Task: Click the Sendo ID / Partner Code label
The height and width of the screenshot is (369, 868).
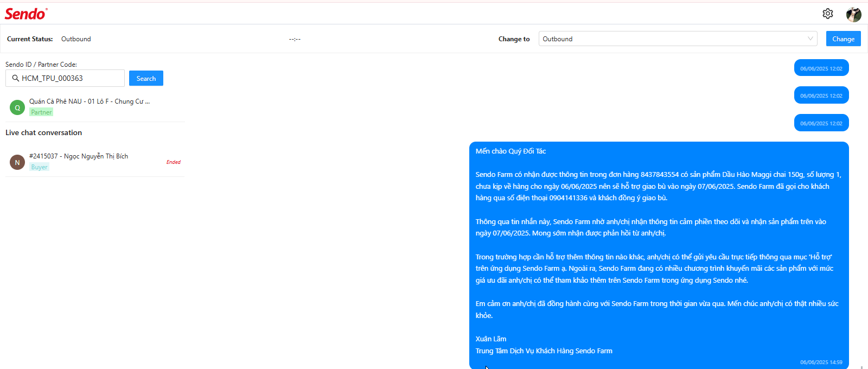Action: [x=41, y=64]
